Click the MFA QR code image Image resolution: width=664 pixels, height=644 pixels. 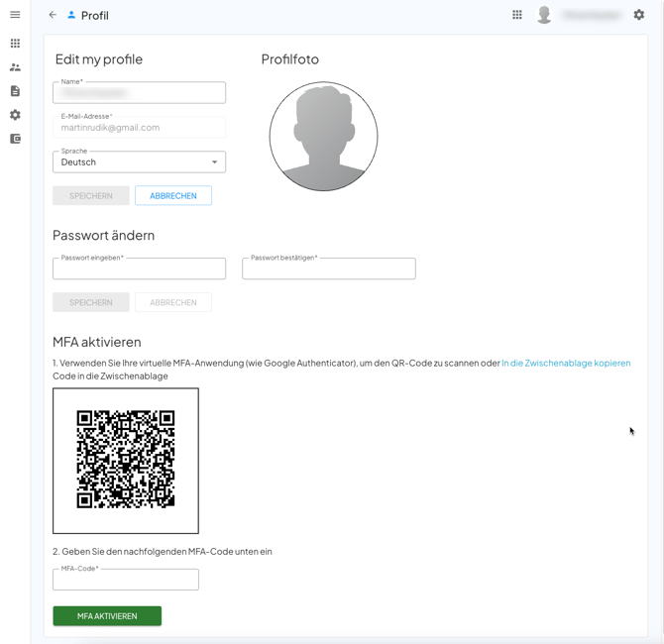pos(126,461)
